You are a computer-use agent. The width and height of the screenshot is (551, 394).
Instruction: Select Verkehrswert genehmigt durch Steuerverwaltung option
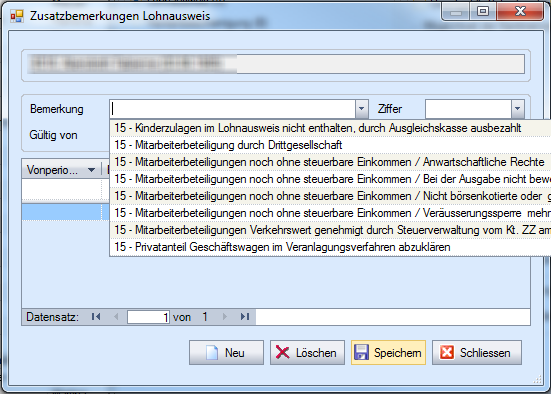[x=330, y=230]
